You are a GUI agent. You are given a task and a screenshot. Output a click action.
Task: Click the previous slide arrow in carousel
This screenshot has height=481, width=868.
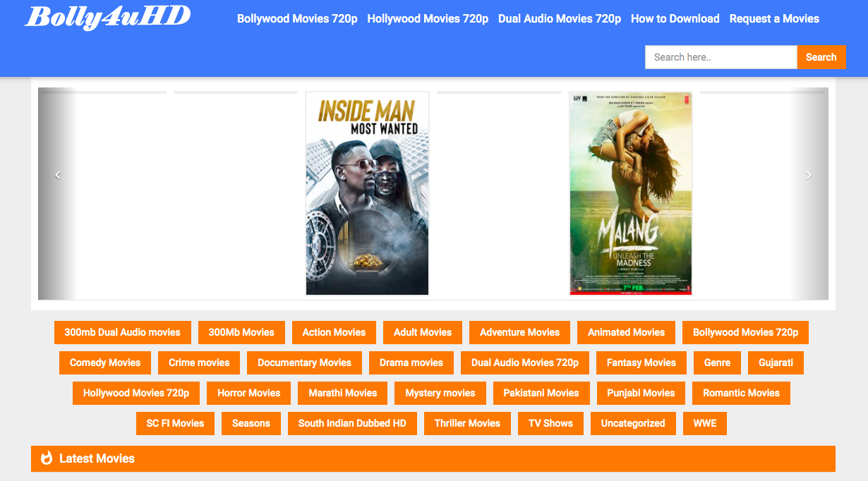coord(58,175)
